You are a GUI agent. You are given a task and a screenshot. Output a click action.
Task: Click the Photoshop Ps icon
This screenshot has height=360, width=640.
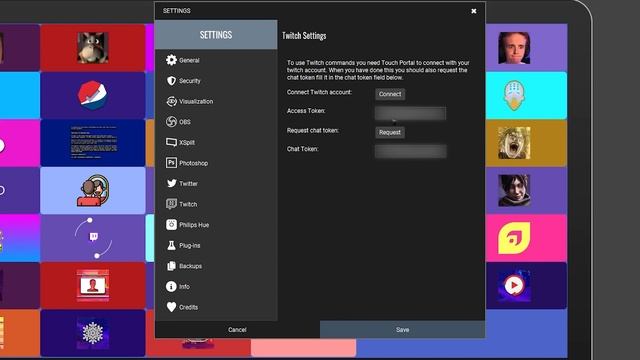171,162
